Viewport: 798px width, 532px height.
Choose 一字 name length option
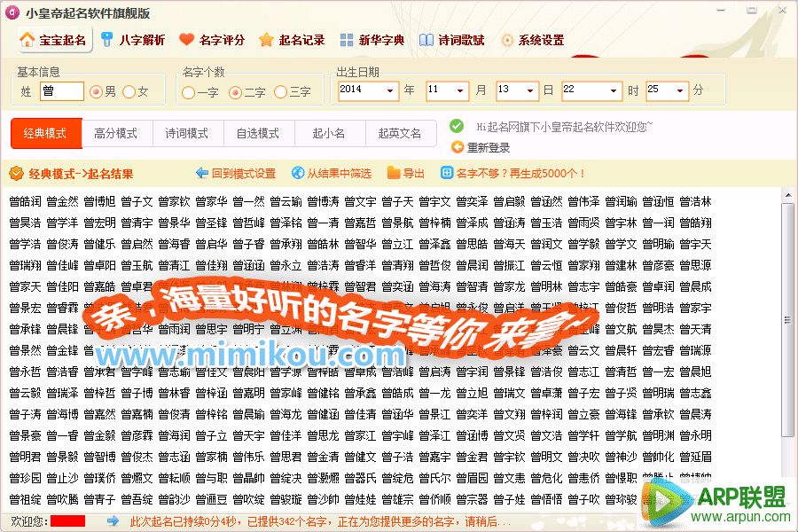click(188, 92)
